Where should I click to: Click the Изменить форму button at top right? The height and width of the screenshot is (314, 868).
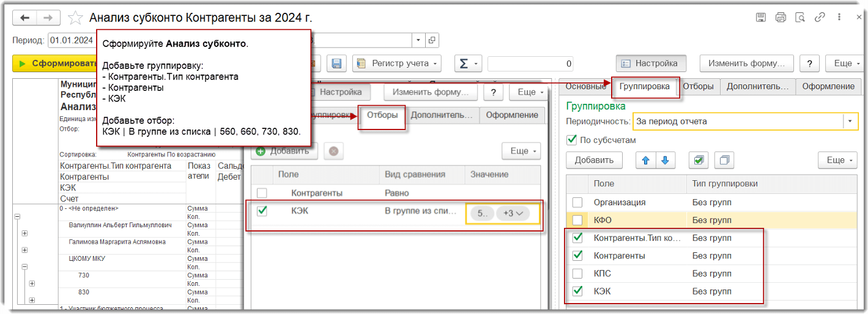pyautogui.click(x=746, y=63)
